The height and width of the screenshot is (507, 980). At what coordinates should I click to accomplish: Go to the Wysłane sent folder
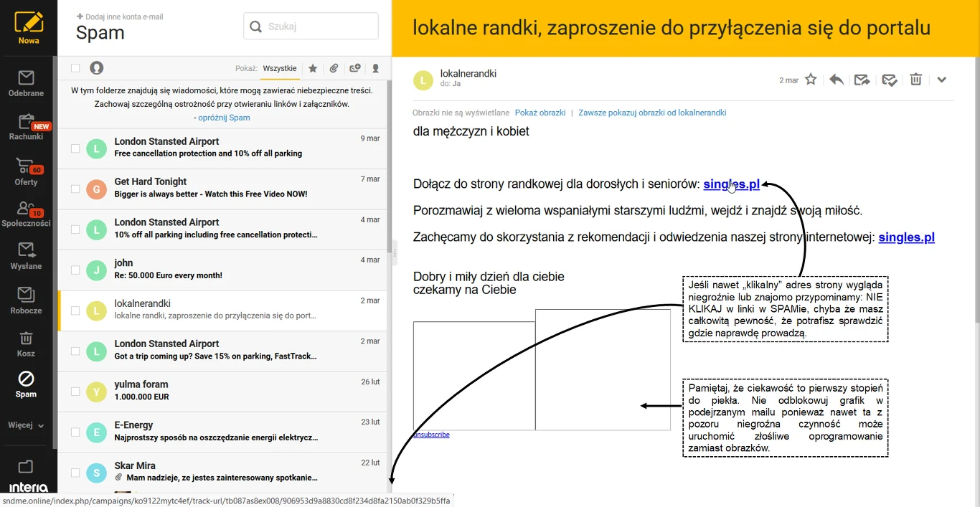(x=26, y=256)
